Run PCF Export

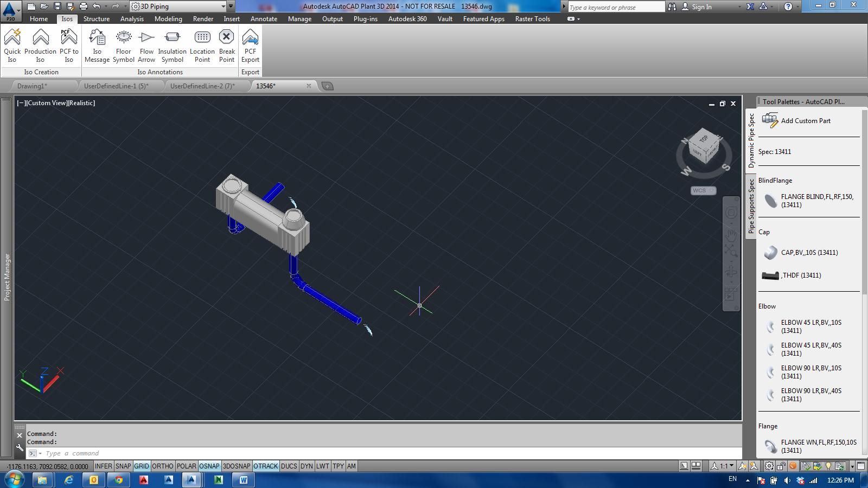click(250, 46)
